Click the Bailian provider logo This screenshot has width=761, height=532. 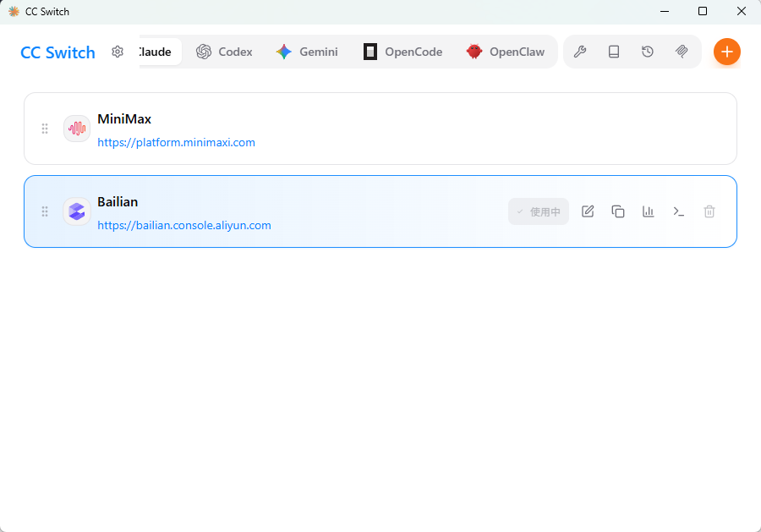tap(77, 211)
